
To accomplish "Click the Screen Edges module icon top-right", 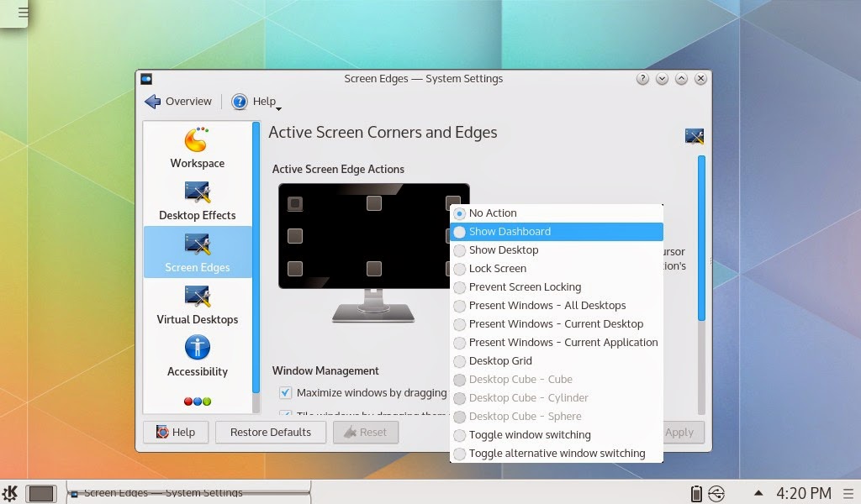I will (695, 136).
